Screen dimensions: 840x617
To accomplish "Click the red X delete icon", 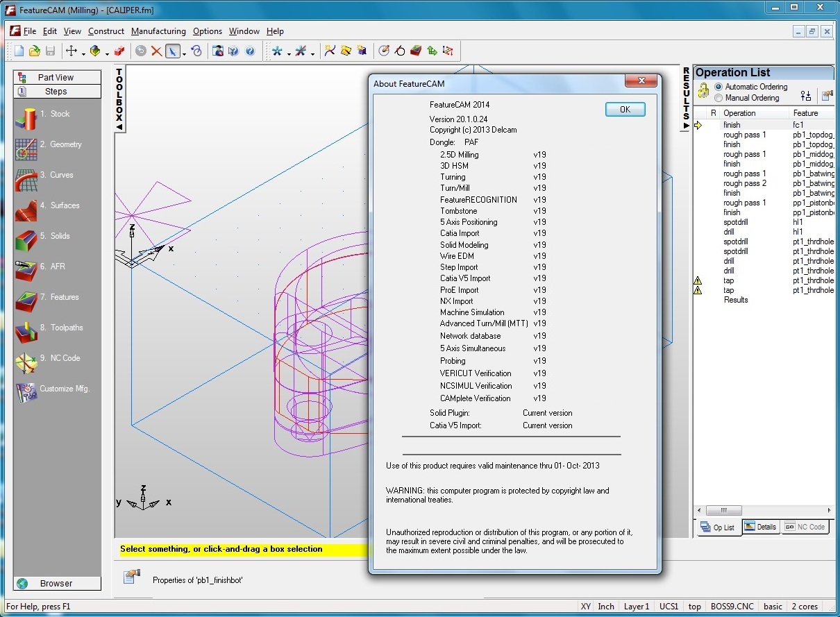I will (x=156, y=51).
